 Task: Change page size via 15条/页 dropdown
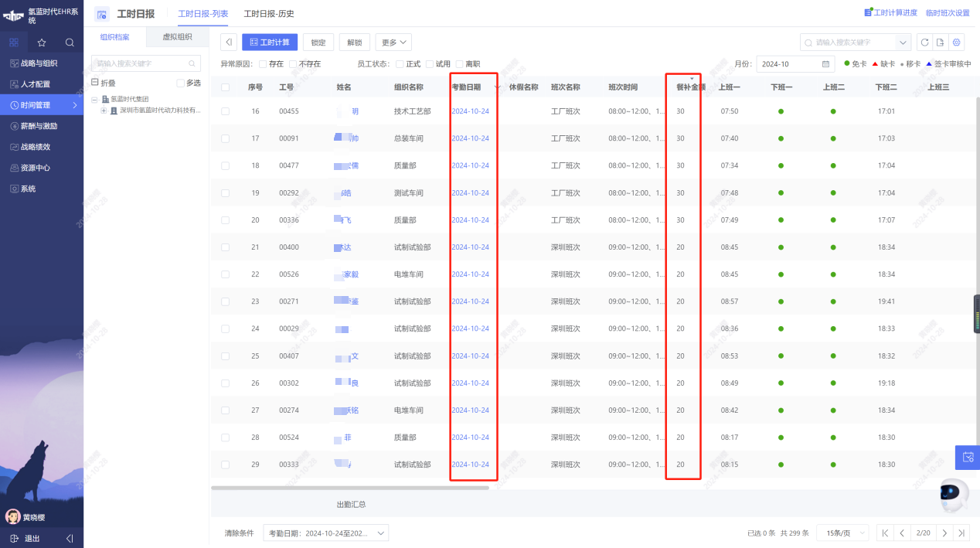click(x=842, y=533)
